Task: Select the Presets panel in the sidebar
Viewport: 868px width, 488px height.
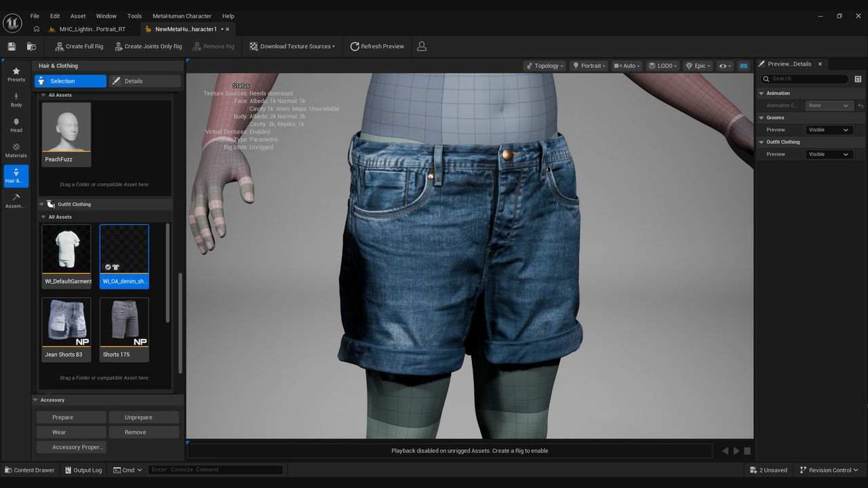Action: pos(16,75)
